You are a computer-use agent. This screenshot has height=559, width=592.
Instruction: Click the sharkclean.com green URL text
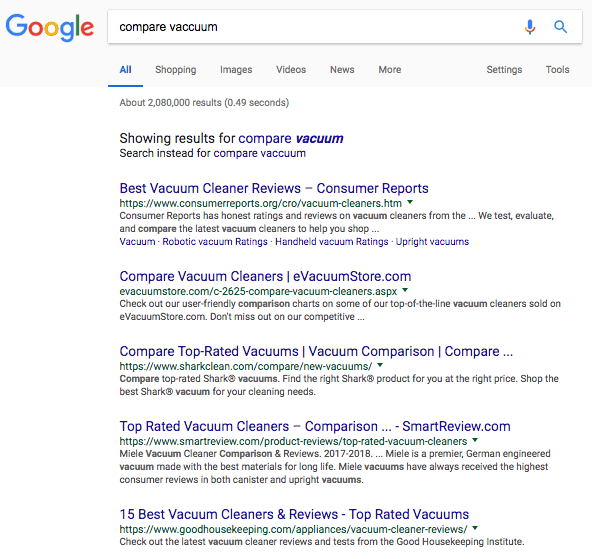click(x=246, y=366)
